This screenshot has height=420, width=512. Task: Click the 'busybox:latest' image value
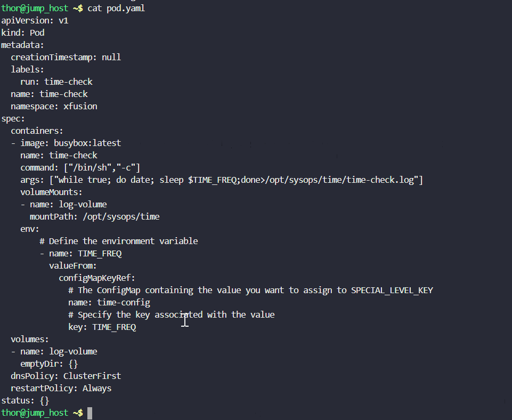tap(87, 143)
